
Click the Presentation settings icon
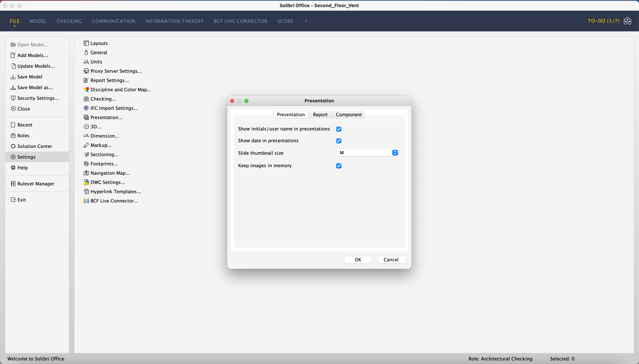86,117
